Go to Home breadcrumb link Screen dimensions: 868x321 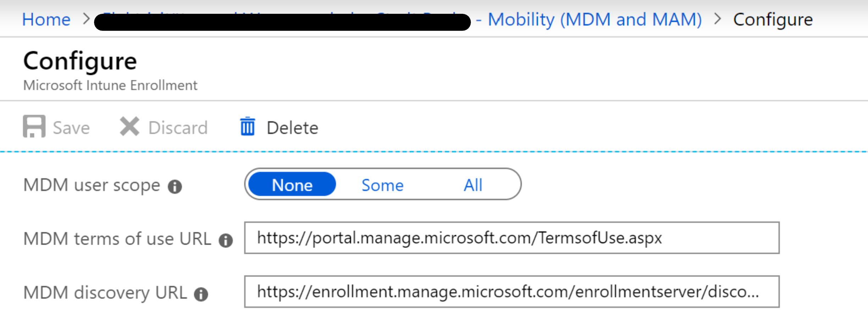46,19
